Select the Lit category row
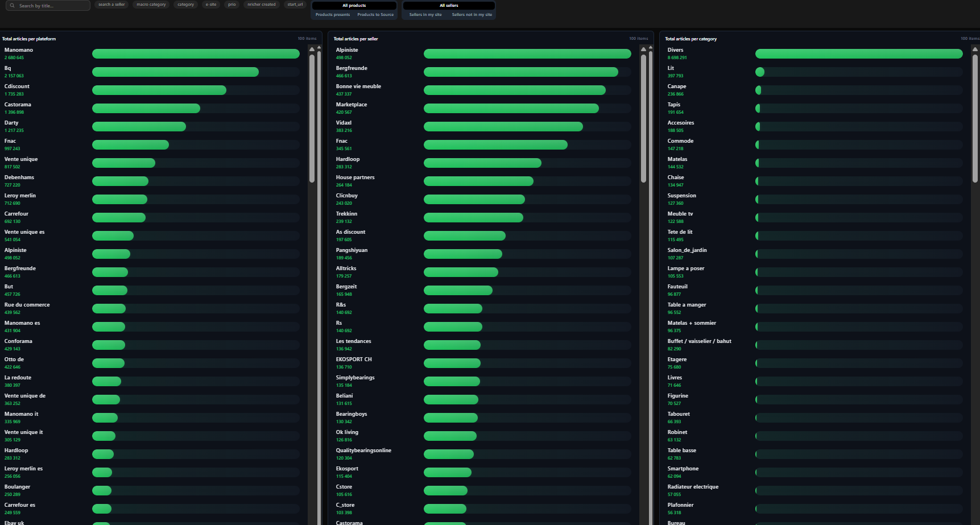The width and height of the screenshot is (980, 525). tap(815, 72)
